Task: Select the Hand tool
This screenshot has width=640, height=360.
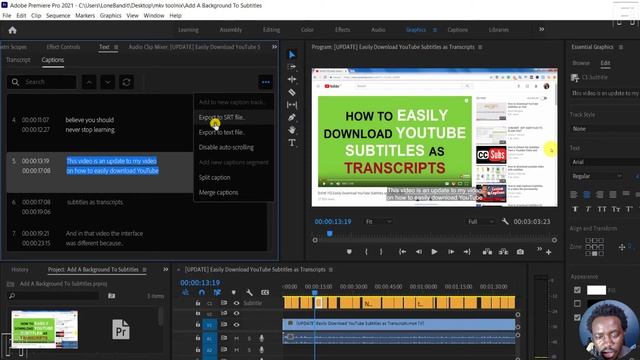Action: 292,130
